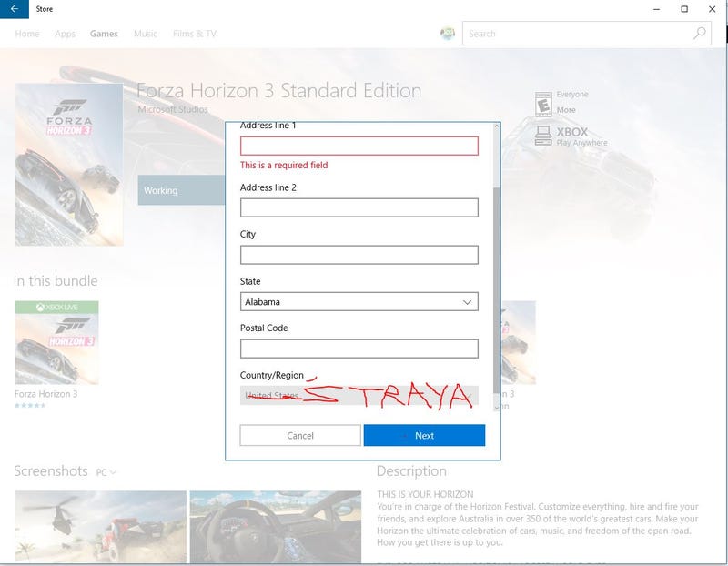Image resolution: width=728 pixels, height=566 pixels.
Task: Click the 'THIS IS YOUR HORIZON' description text
Action: (425, 494)
